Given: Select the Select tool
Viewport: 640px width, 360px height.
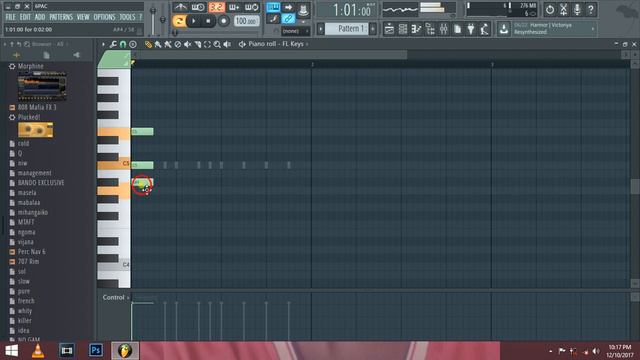Looking at the screenshot, I should pyautogui.click(x=207, y=44).
